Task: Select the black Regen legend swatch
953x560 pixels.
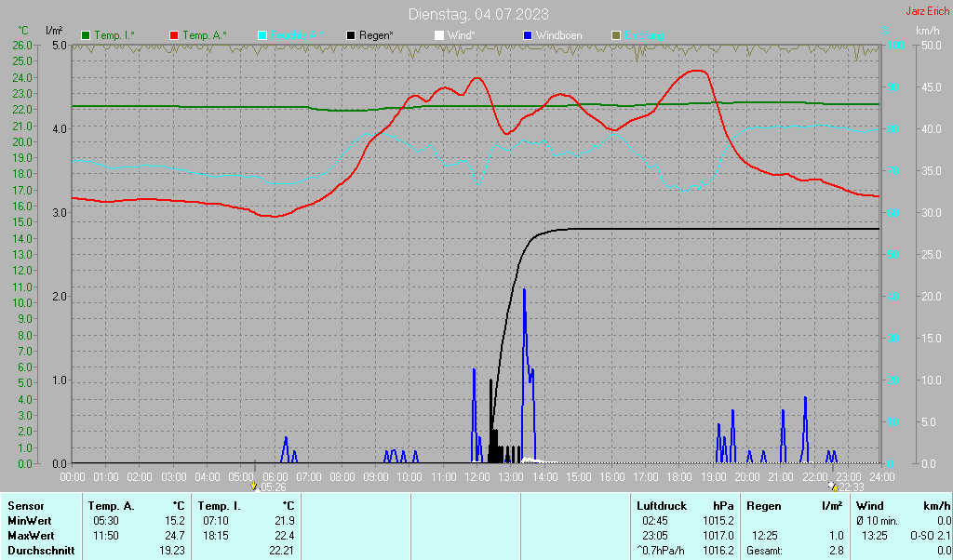Action: [x=351, y=36]
